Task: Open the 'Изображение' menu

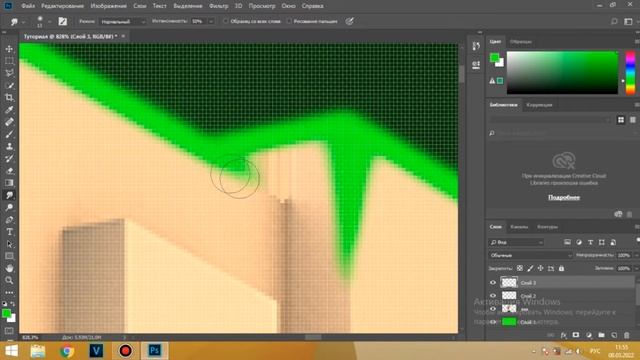Action: click(108, 6)
